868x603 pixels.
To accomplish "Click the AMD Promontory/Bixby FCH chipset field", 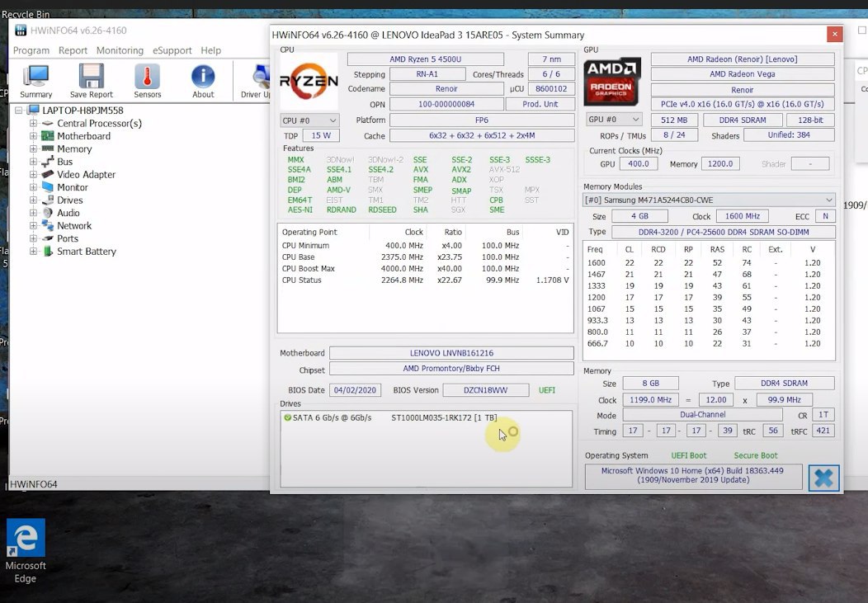I will 451,369.
